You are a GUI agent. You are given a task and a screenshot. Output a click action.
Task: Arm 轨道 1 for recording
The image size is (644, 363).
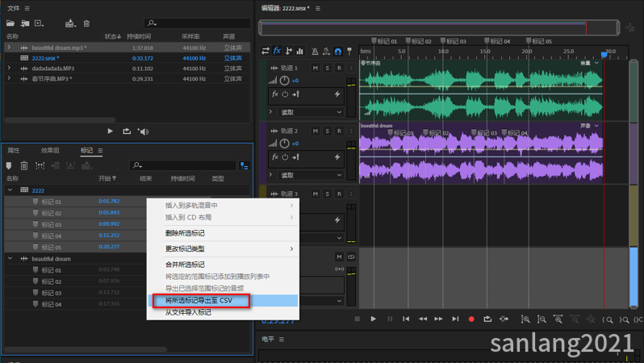339,69
